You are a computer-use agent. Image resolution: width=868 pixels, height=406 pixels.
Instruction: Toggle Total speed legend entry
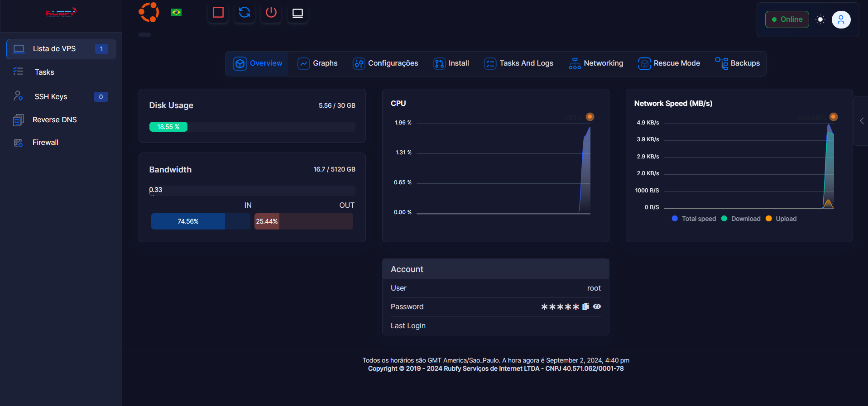click(x=694, y=219)
